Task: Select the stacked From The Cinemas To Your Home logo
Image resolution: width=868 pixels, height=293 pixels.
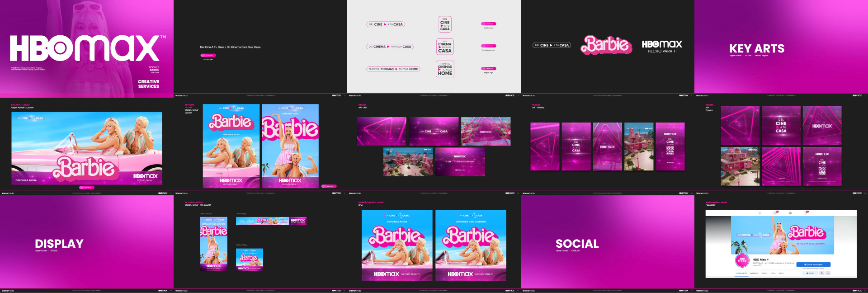Action: pyautogui.click(x=445, y=69)
